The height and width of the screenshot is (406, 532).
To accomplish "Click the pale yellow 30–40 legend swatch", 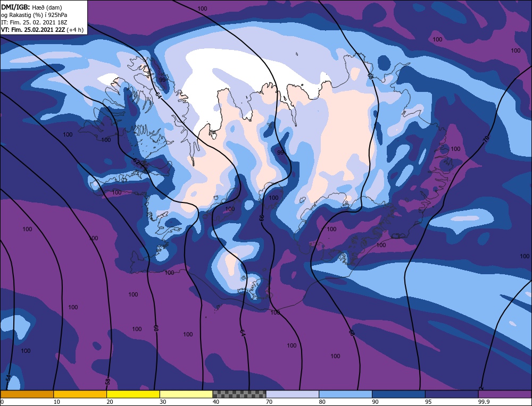I will [x=186, y=394].
